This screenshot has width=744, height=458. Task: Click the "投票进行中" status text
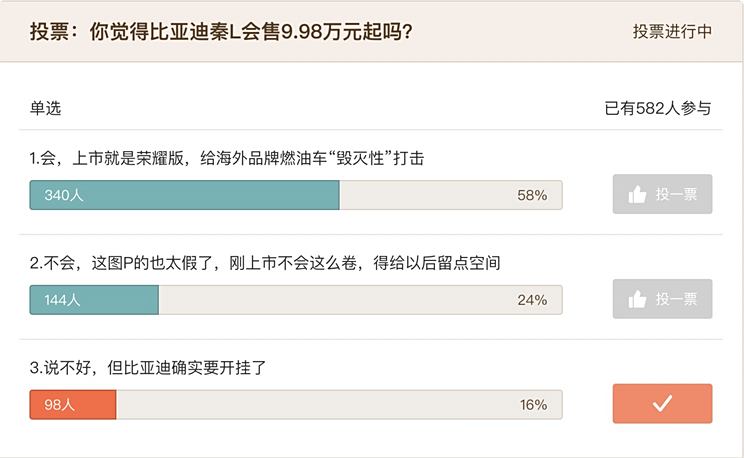point(672,31)
